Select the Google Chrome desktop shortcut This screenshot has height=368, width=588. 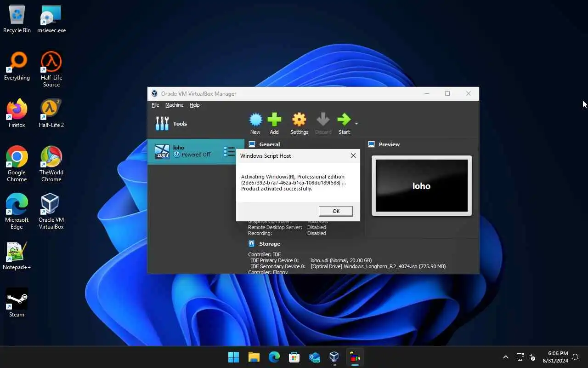[17, 164]
